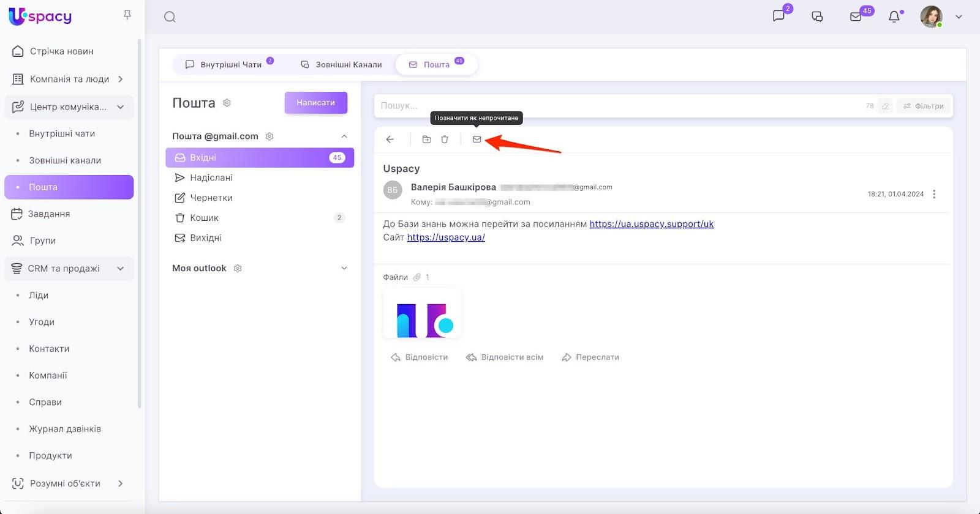Click the sender name Валерія Башкірова

453,187
